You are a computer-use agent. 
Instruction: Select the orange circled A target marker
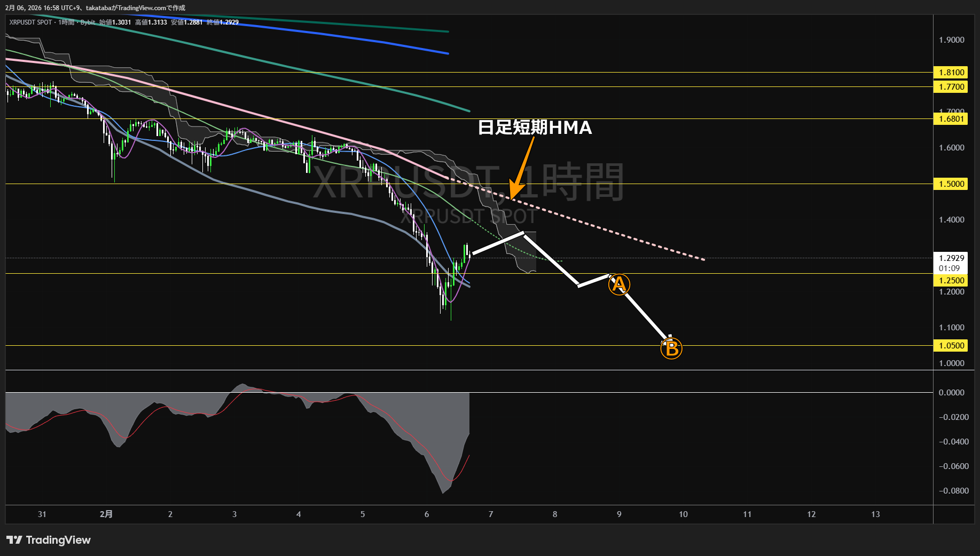pyautogui.click(x=619, y=284)
